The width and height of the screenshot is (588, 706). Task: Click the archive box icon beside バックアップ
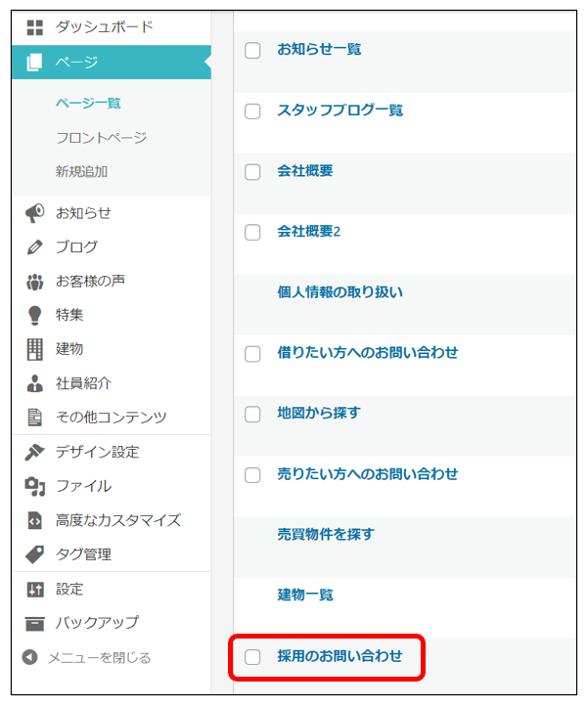(34, 623)
